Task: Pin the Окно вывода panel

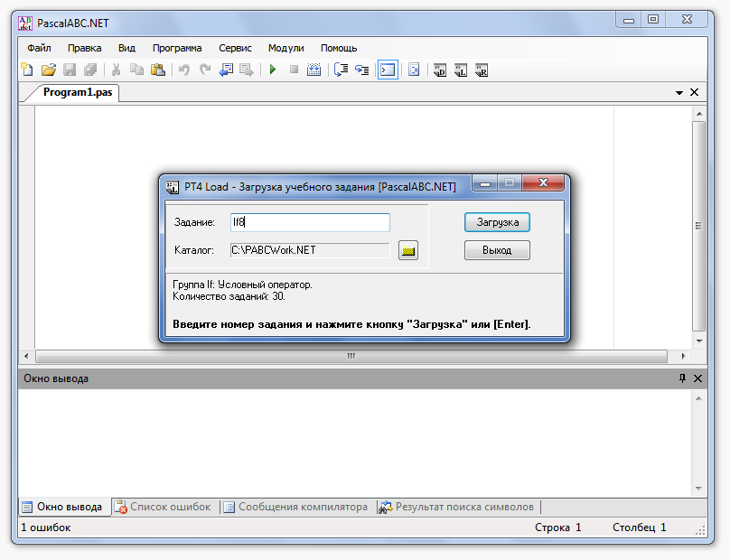Action: 682,378
